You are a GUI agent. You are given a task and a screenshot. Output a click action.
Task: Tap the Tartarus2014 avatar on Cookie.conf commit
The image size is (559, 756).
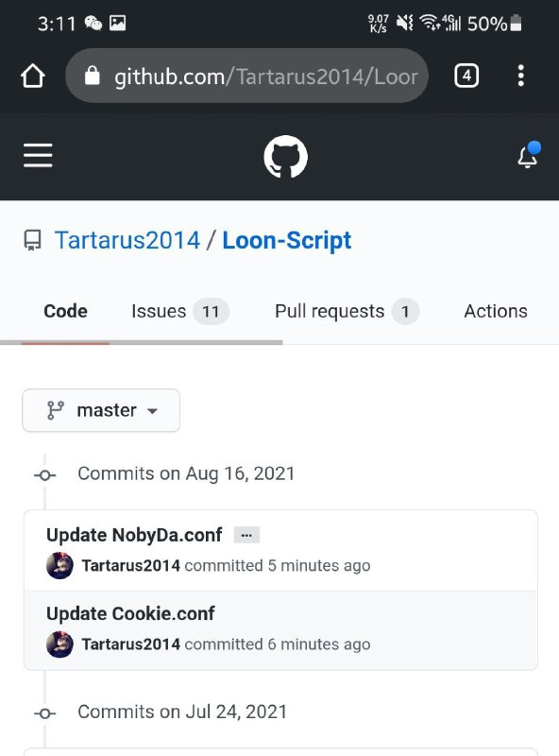point(59,644)
